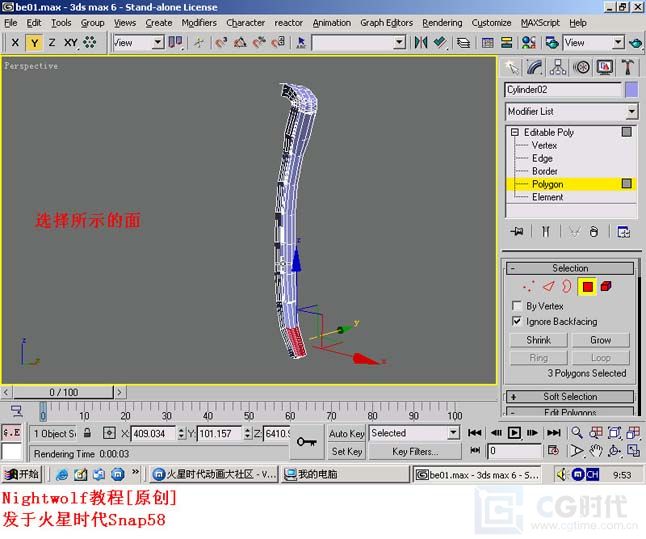
Task: Click the Play Animation button
Action: pos(514,433)
